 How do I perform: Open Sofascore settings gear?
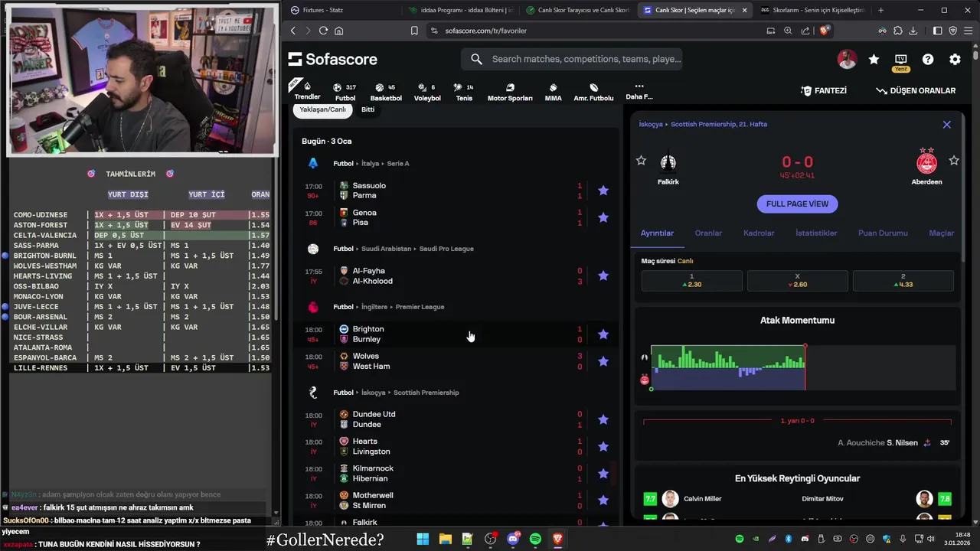pos(955,60)
